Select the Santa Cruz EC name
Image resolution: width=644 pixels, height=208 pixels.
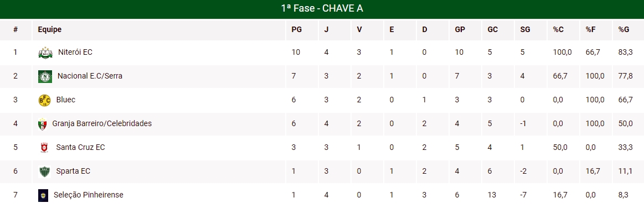[80, 147]
